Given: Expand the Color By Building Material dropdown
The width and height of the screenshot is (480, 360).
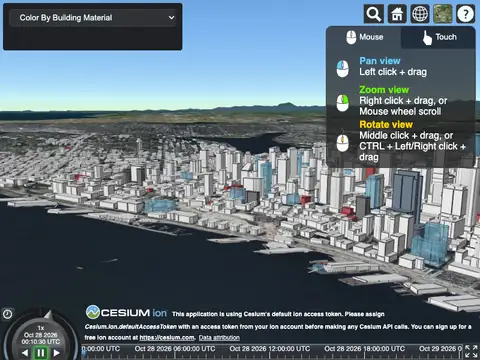Looking at the screenshot, I should 93,18.
